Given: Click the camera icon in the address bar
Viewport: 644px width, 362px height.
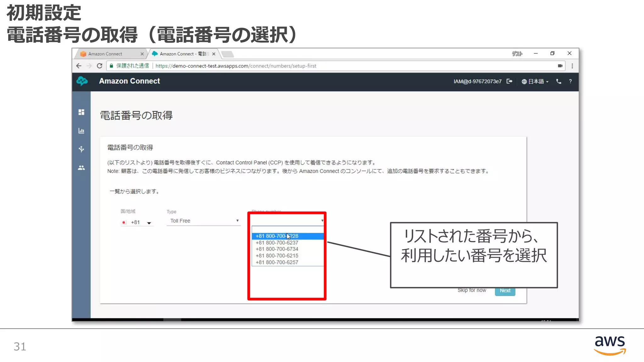Looking at the screenshot, I should [560, 66].
